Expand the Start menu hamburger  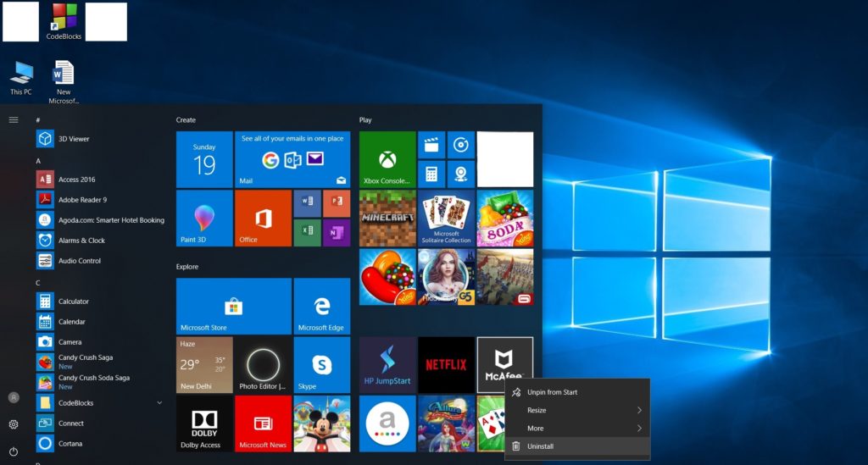tap(14, 119)
